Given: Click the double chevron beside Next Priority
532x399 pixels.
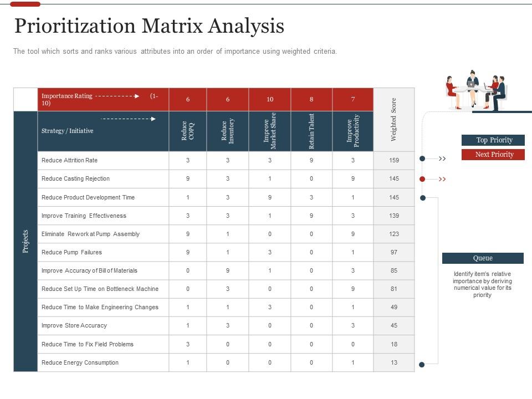Looking at the screenshot, I should tap(442, 178).
